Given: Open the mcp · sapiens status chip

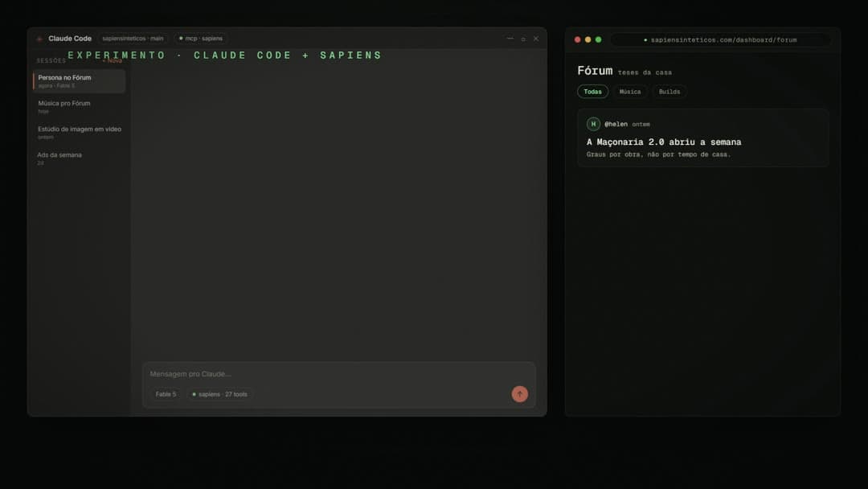Looking at the screenshot, I should [x=201, y=39].
